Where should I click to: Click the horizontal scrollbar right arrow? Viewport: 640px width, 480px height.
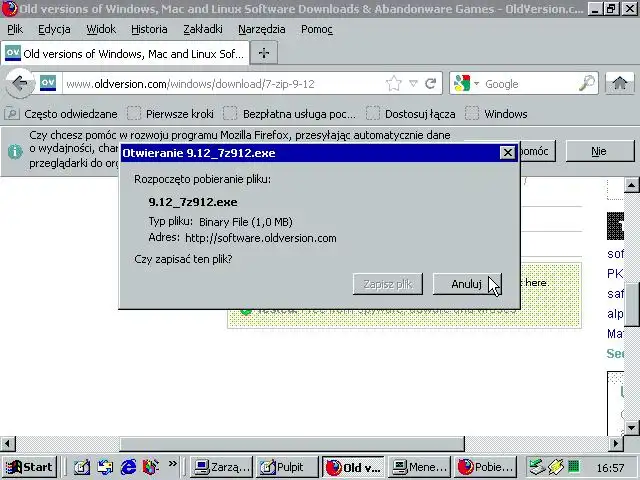[616, 443]
